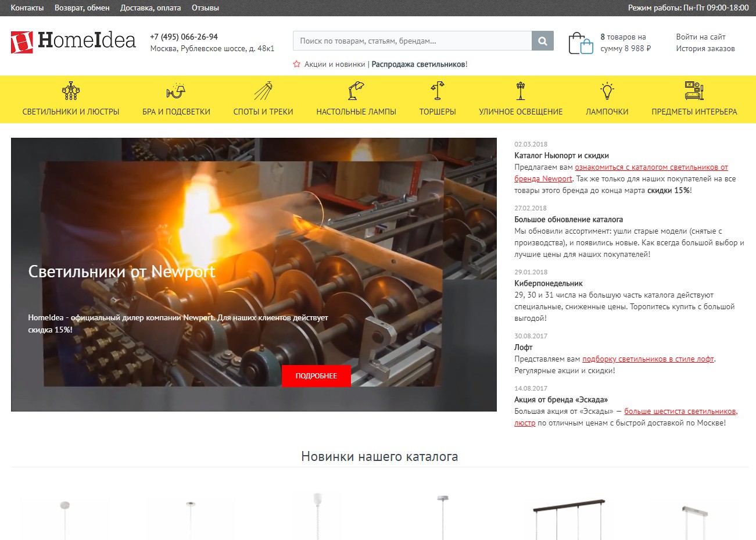
Task: Click the chandelier icon for Светильники и люстры
Action: [71, 91]
